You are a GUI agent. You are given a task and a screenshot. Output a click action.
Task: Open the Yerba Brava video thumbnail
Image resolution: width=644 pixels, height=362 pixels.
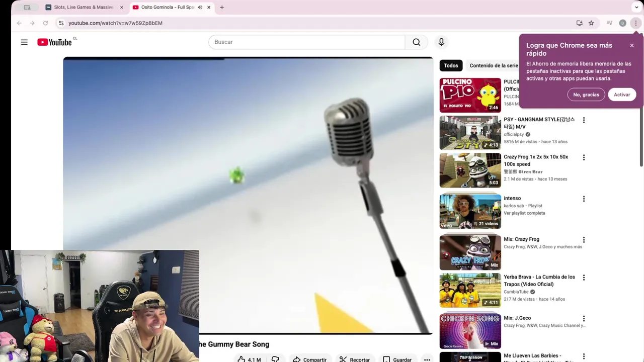tap(470, 290)
